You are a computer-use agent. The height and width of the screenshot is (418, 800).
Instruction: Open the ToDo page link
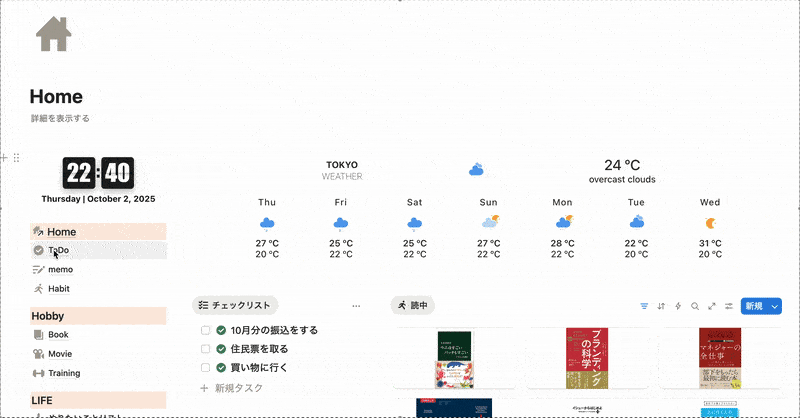tap(58, 250)
